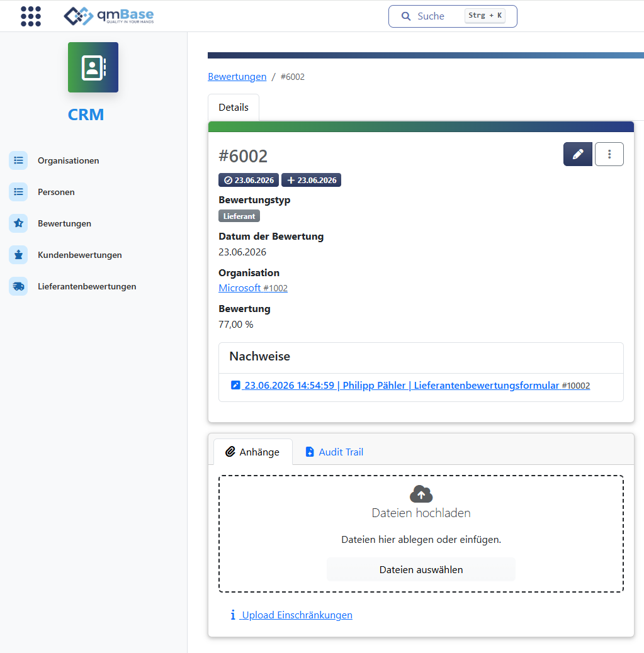Click the CRM module contact-book icon
Screen dimensions: 644x653
[x=93, y=67]
